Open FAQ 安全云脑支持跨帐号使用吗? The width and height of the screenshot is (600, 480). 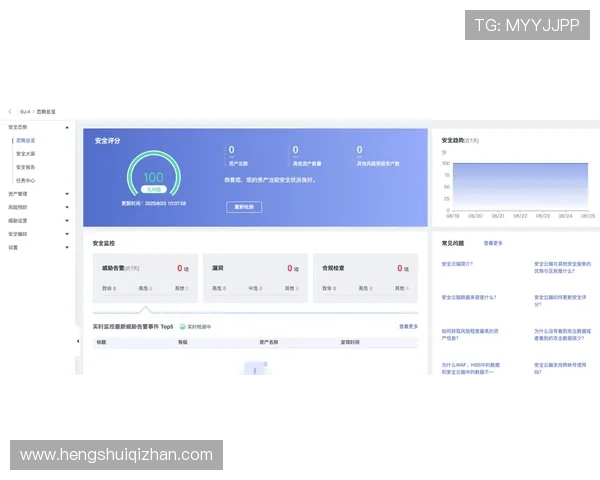[x=560, y=368]
